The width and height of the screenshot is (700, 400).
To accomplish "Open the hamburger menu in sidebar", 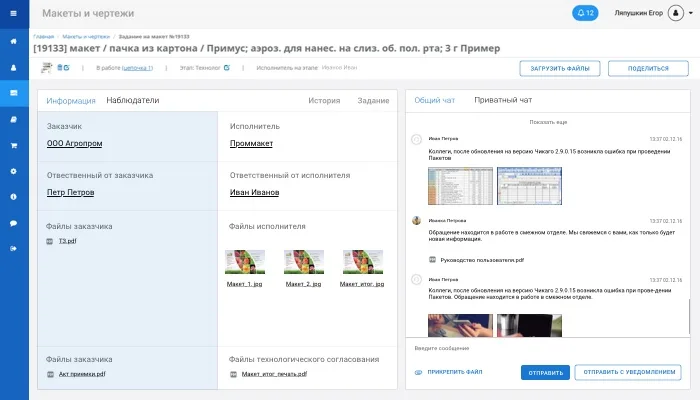I will 13,13.
